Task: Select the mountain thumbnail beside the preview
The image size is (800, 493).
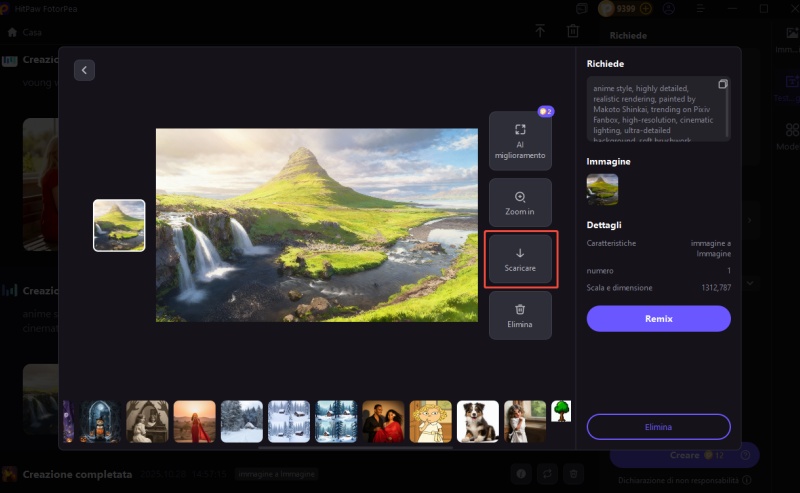Action: pyautogui.click(x=119, y=225)
